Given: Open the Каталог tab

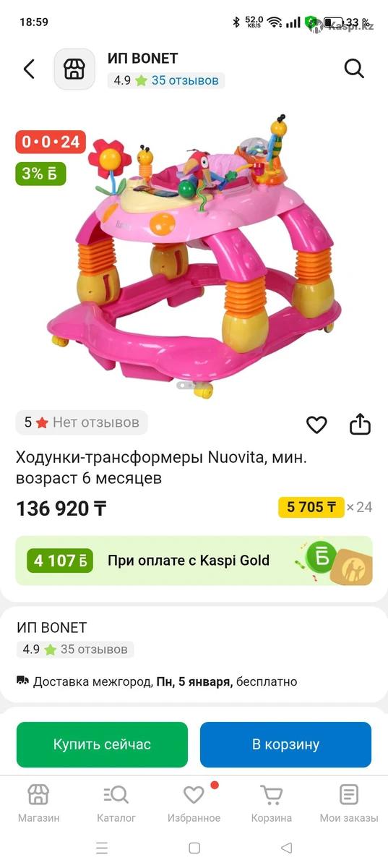Looking at the screenshot, I should coord(116,804).
